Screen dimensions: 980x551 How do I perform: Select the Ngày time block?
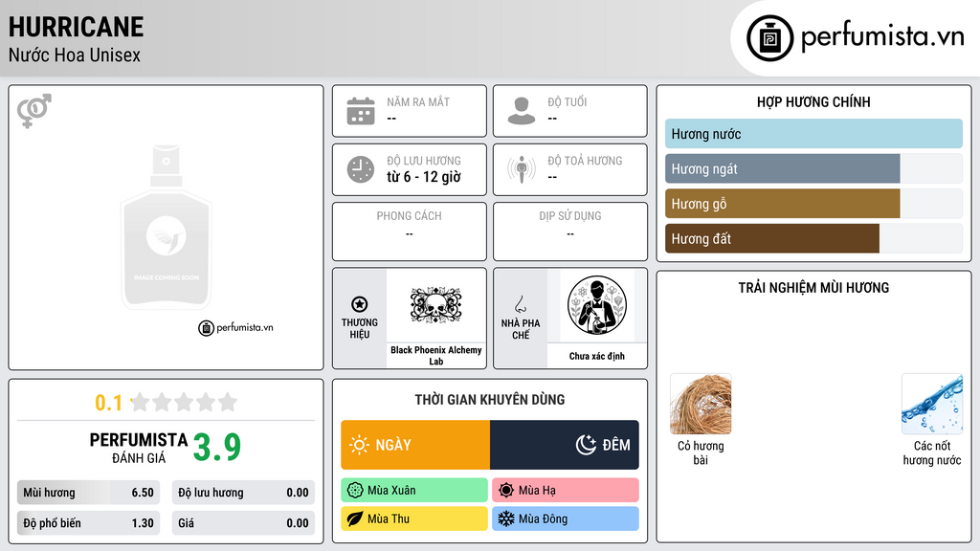point(415,445)
